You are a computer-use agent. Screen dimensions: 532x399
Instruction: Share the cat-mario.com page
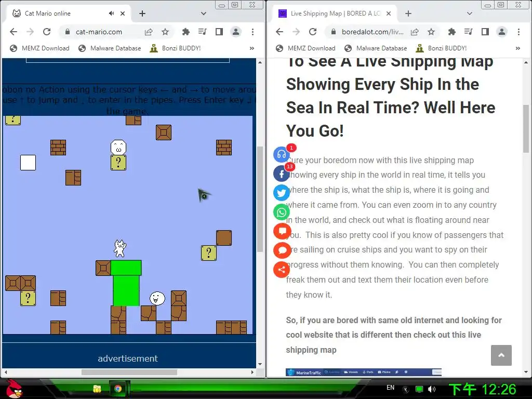pyautogui.click(x=148, y=32)
